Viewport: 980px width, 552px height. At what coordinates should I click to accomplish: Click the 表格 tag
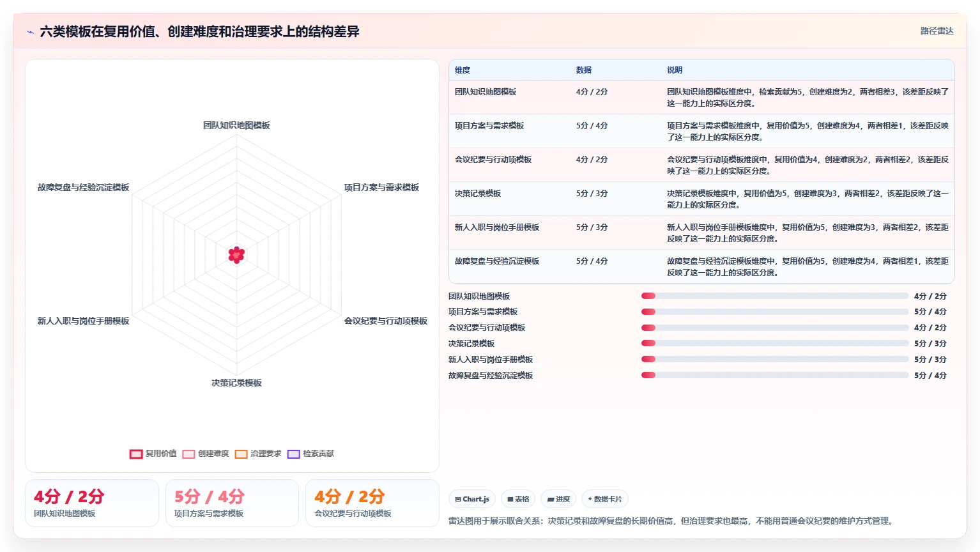pyautogui.click(x=518, y=499)
